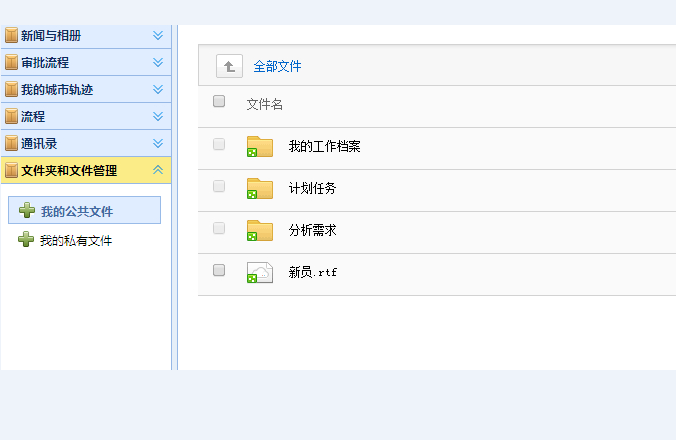
Task: Click the 新员.rtf file icon
Action: [260, 272]
